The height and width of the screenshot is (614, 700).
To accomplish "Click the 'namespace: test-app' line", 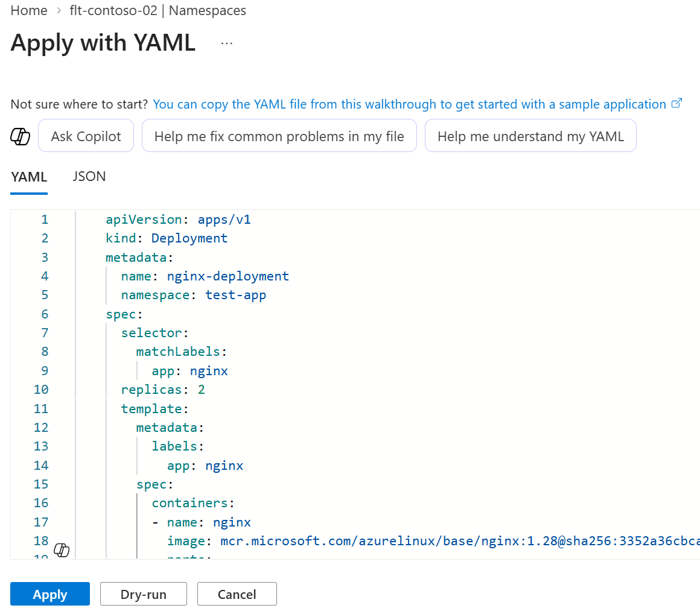I will [x=193, y=295].
